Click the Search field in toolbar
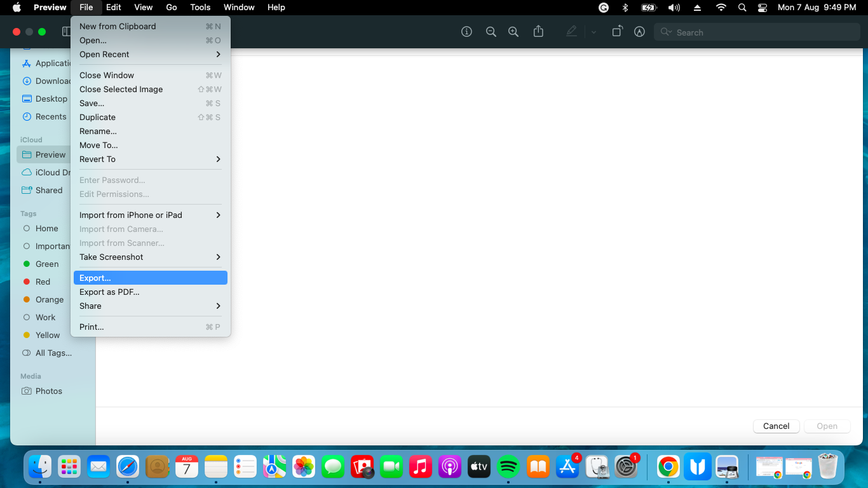The height and width of the screenshot is (488, 868). [x=756, y=32]
